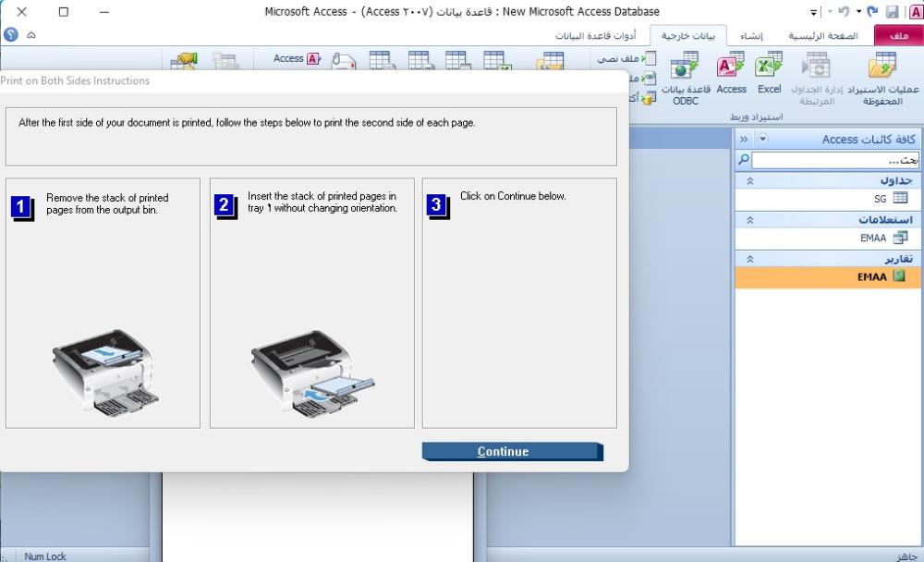
Task: Click the كافة كائنات Access pane title
Action: (869, 140)
